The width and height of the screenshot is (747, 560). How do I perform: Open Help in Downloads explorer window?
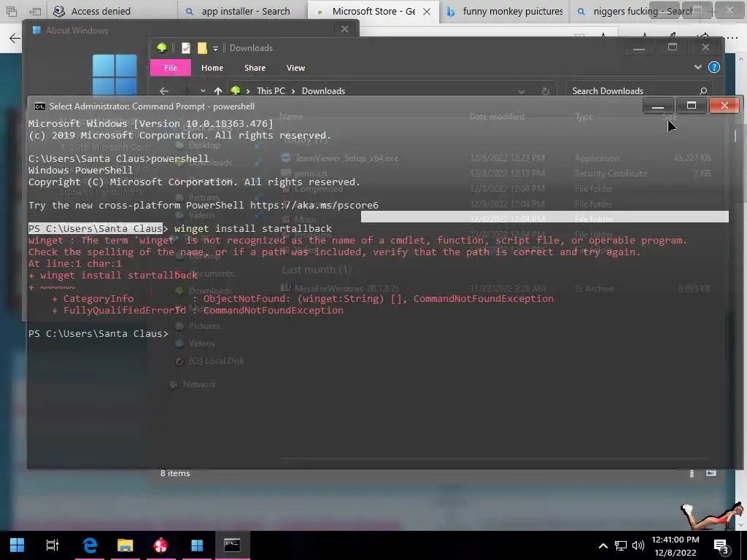click(x=714, y=67)
